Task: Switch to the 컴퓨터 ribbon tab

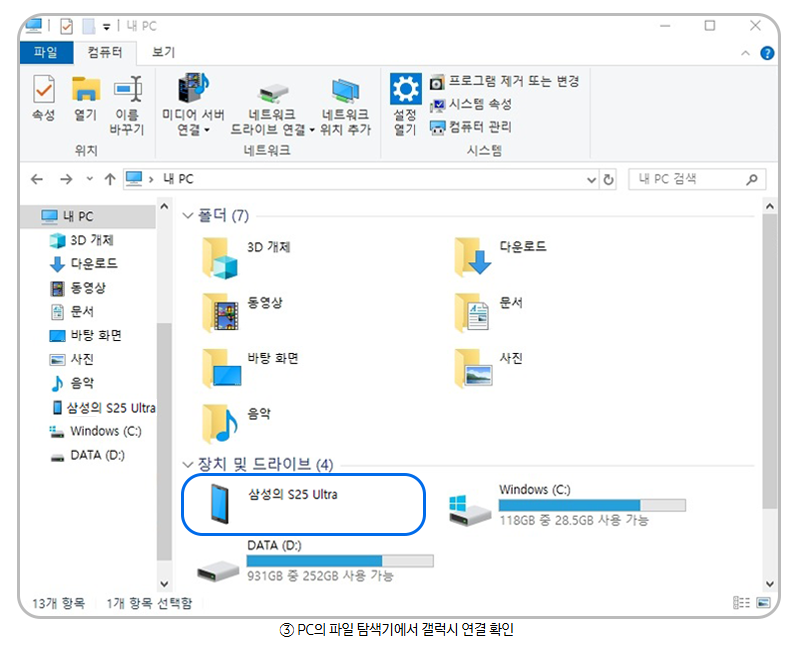Action: pyautogui.click(x=105, y=52)
